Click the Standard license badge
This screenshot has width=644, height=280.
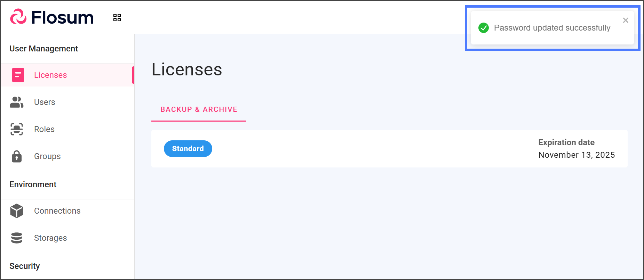coord(188,149)
